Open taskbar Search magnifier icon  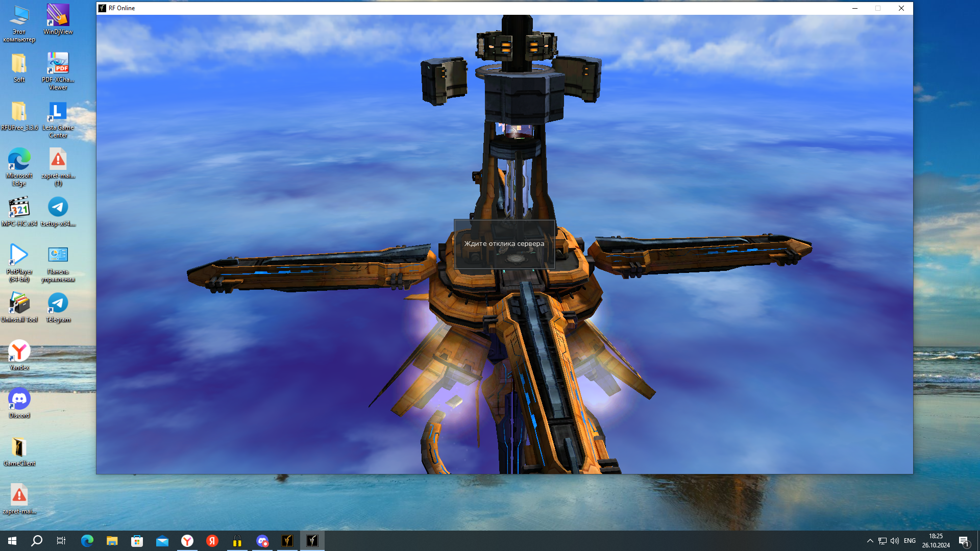pos(37,541)
